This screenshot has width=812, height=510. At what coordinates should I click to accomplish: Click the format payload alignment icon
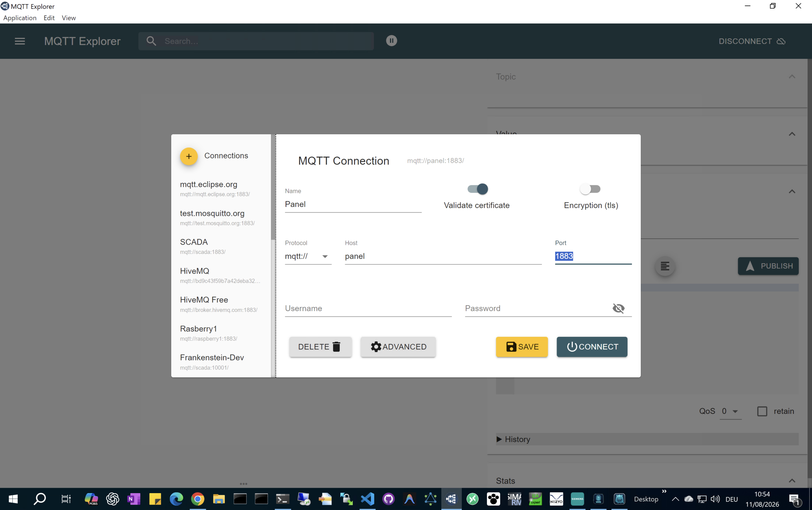coord(665,266)
